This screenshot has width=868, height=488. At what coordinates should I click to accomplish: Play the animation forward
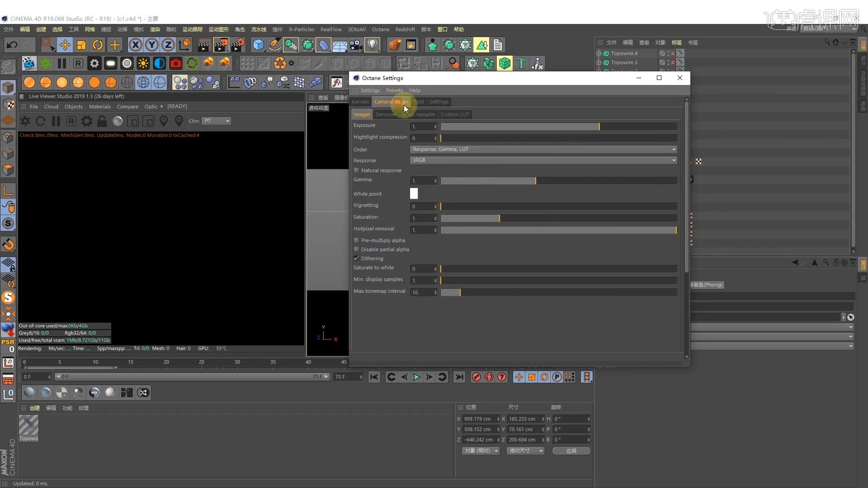point(416,377)
